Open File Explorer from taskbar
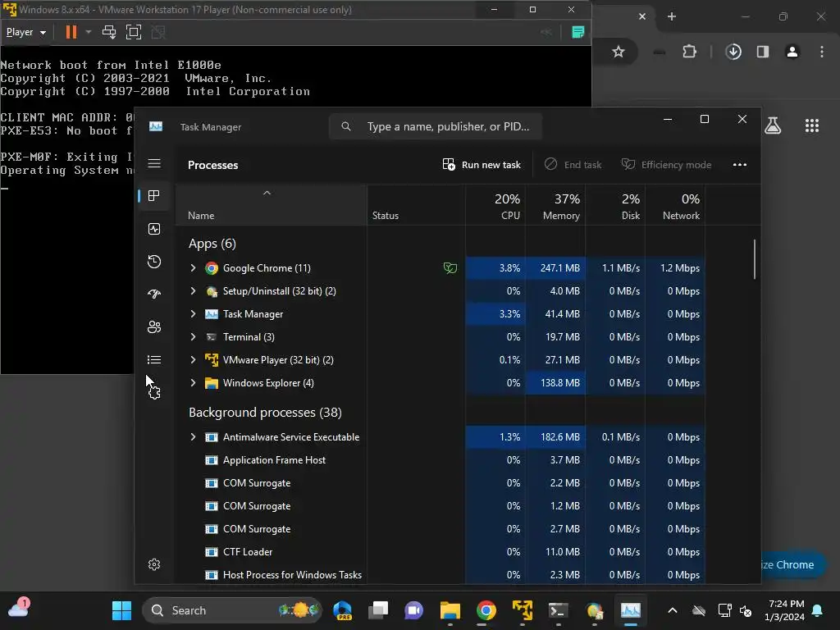Image resolution: width=840 pixels, height=630 pixels. (x=450, y=610)
